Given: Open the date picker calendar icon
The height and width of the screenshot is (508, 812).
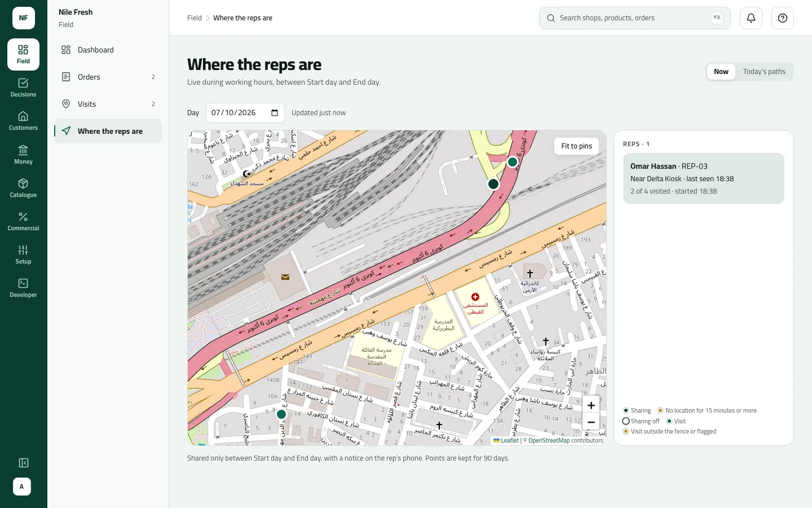Looking at the screenshot, I should pos(275,113).
